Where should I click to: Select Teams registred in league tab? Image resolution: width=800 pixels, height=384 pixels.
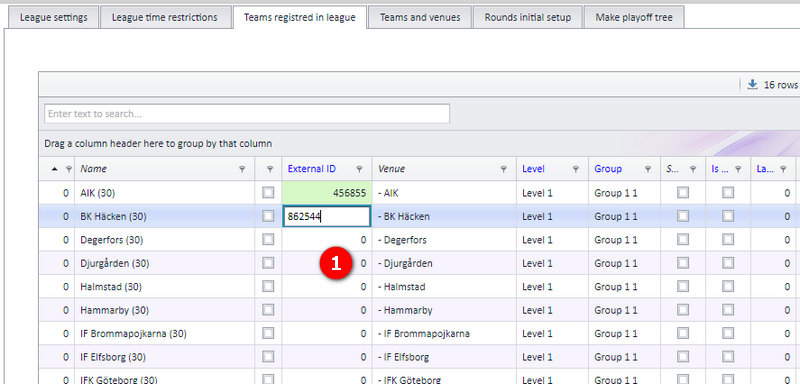coord(299,17)
